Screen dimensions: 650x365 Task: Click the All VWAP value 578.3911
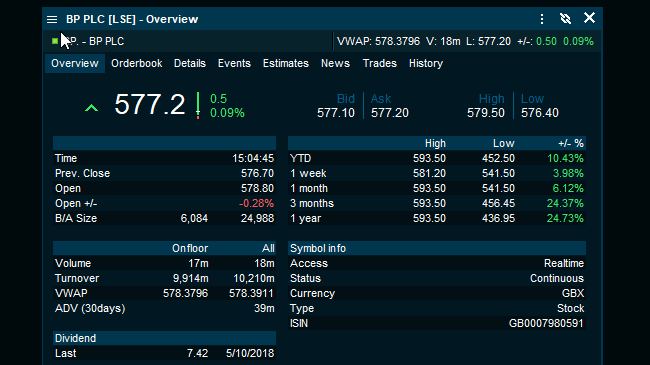click(x=251, y=293)
